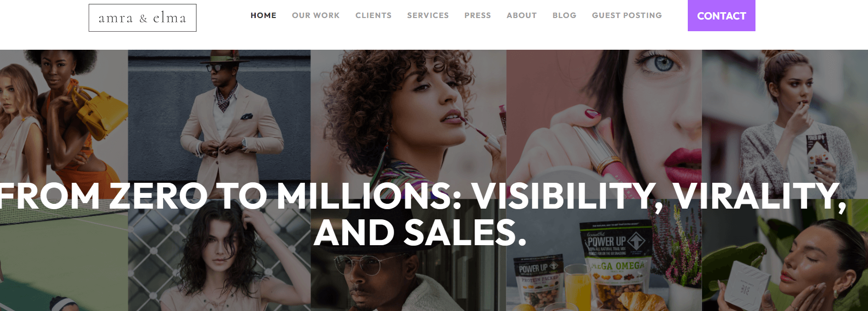Go to the Guest Posting page
The image size is (868, 311).
click(x=627, y=16)
